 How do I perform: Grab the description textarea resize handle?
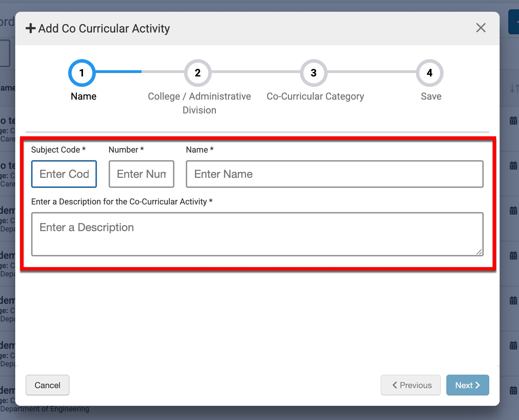point(479,252)
